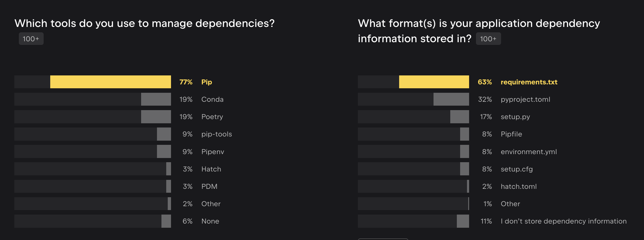This screenshot has width=644, height=240.
Task: Click the pip-tools label
Action: pos(216,134)
